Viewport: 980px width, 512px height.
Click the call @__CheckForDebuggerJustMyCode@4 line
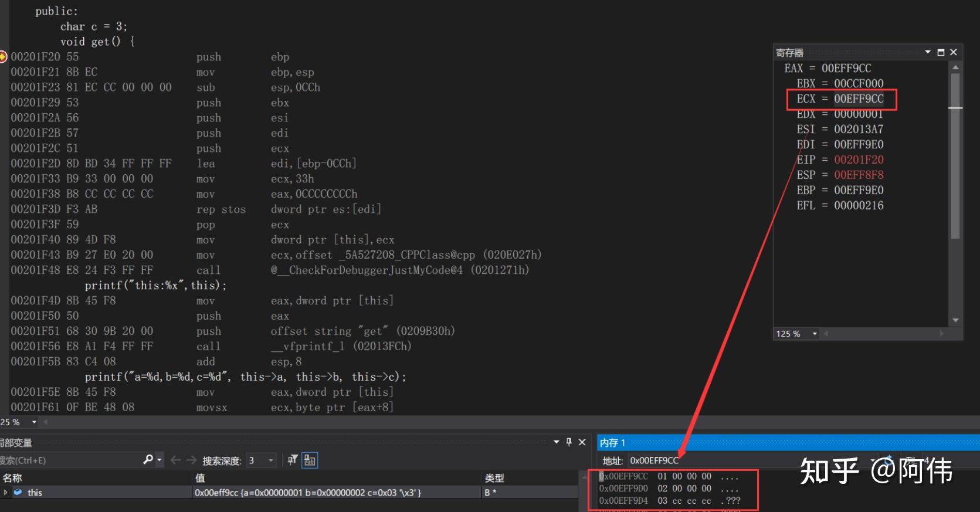coord(270,270)
